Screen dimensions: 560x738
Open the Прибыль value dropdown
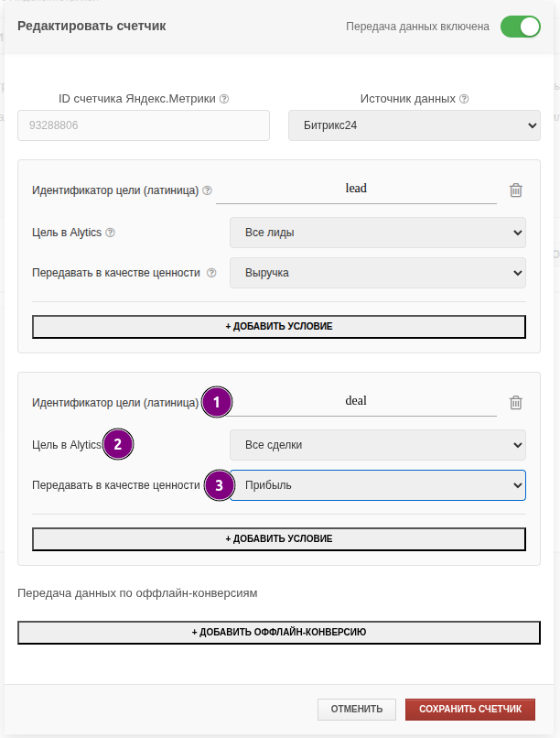377,485
